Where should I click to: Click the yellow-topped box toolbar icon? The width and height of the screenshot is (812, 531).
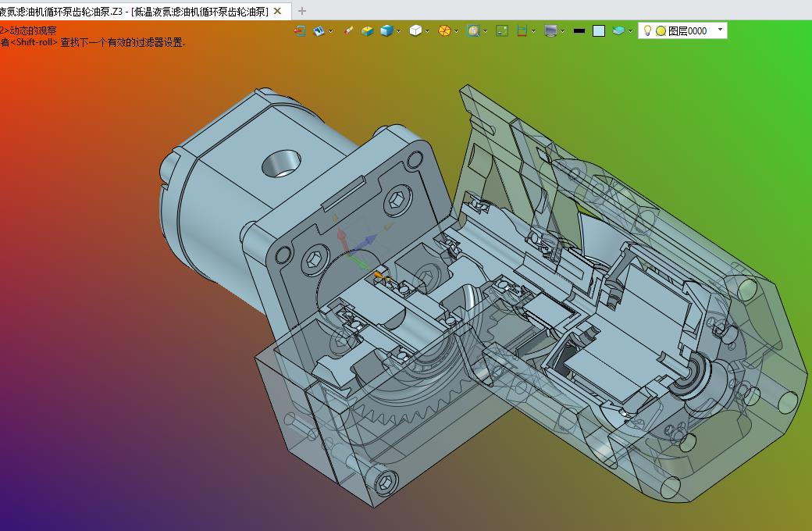point(367,31)
